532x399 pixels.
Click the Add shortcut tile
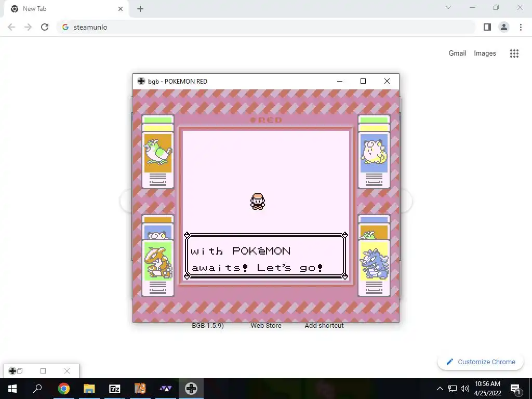tap(324, 325)
